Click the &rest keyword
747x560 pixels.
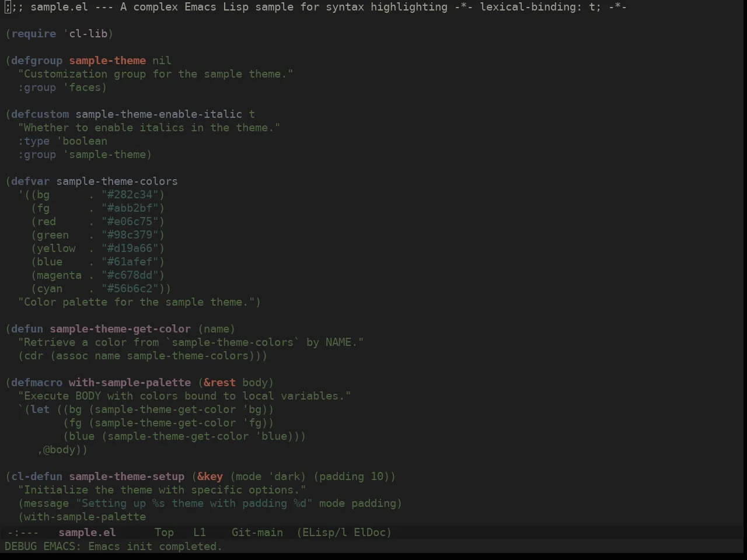point(220,383)
